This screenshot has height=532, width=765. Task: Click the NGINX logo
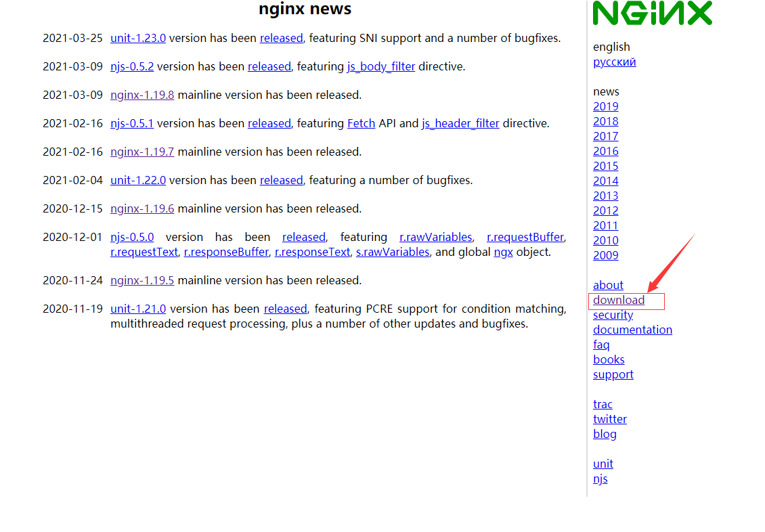(x=653, y=13)
